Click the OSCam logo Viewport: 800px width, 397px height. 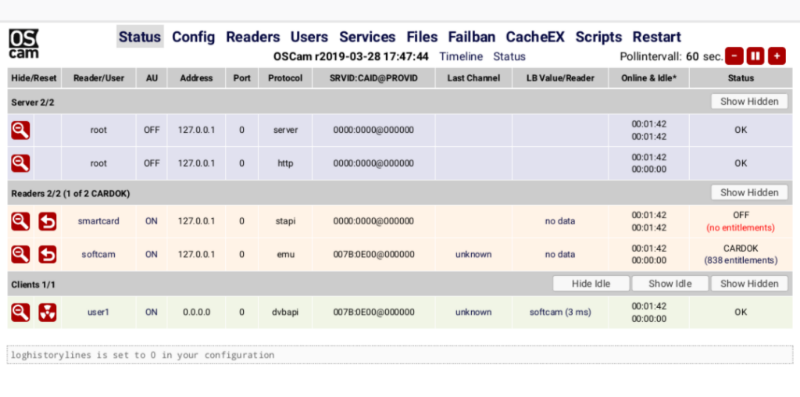point(23,43)
